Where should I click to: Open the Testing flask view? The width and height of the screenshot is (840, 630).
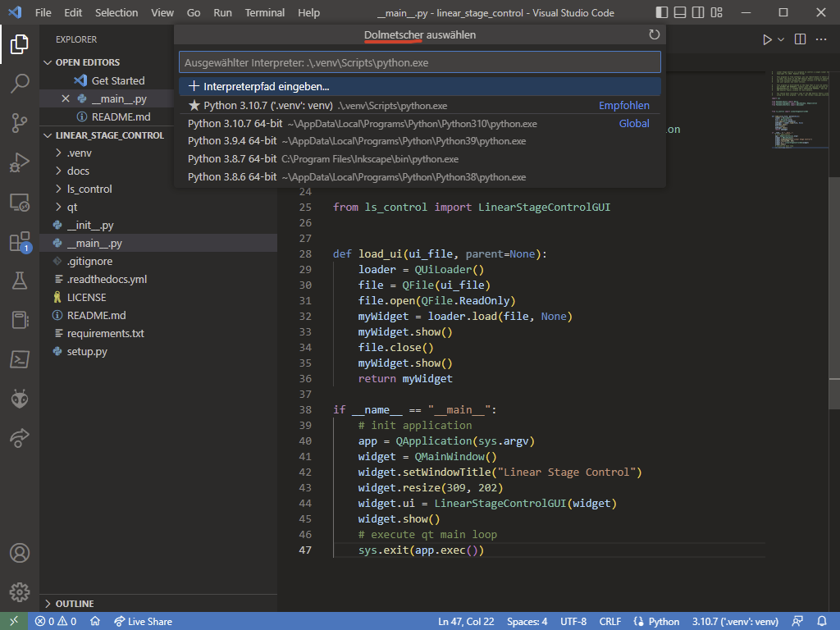click(x=20, y=281)
